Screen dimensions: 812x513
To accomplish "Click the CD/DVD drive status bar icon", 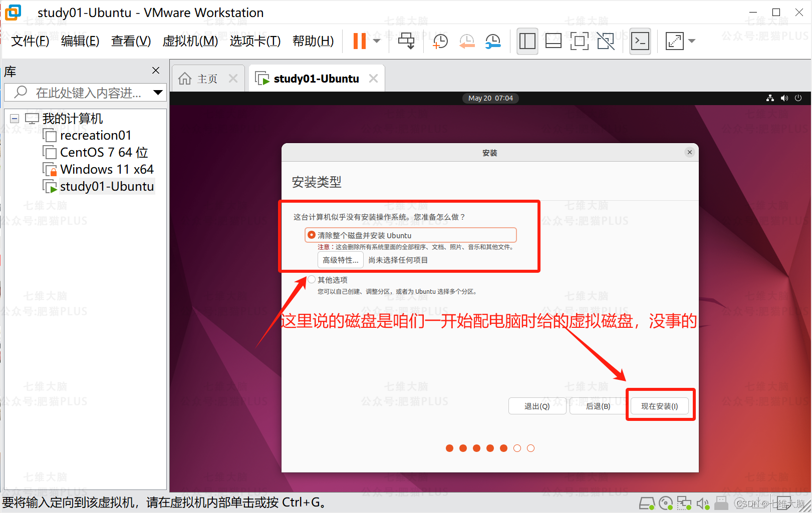I will 666,503.
